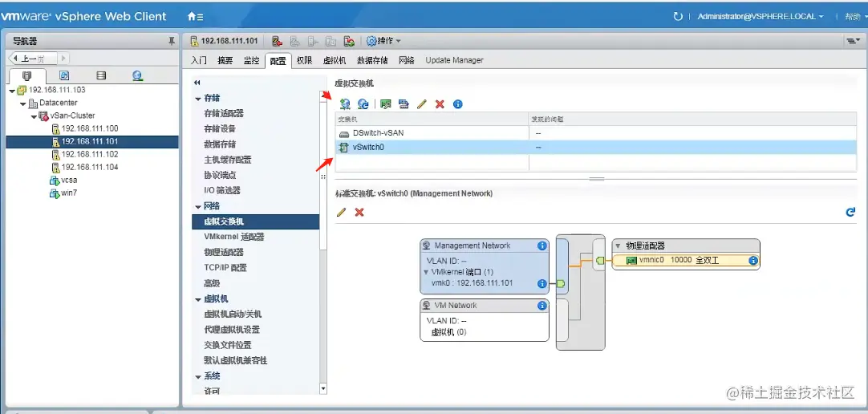The height and width of the screenshot is (414, 868).
Task: Open the 操作 actions dropdown
Action: (383, 41)
